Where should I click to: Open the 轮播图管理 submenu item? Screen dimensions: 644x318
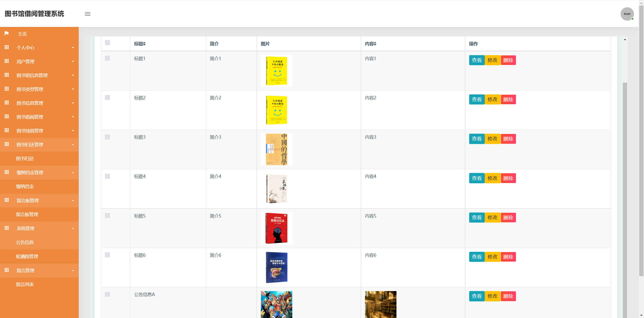coord(27,256)
